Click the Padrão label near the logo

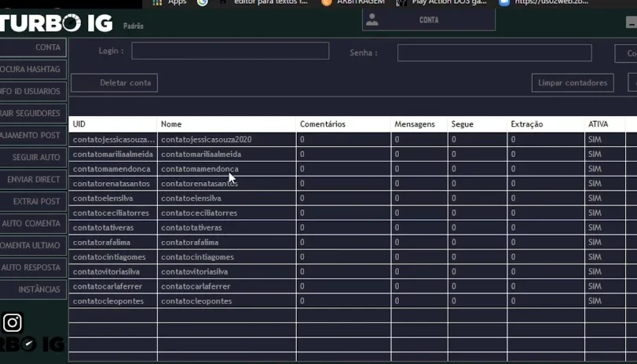[134, 26]
